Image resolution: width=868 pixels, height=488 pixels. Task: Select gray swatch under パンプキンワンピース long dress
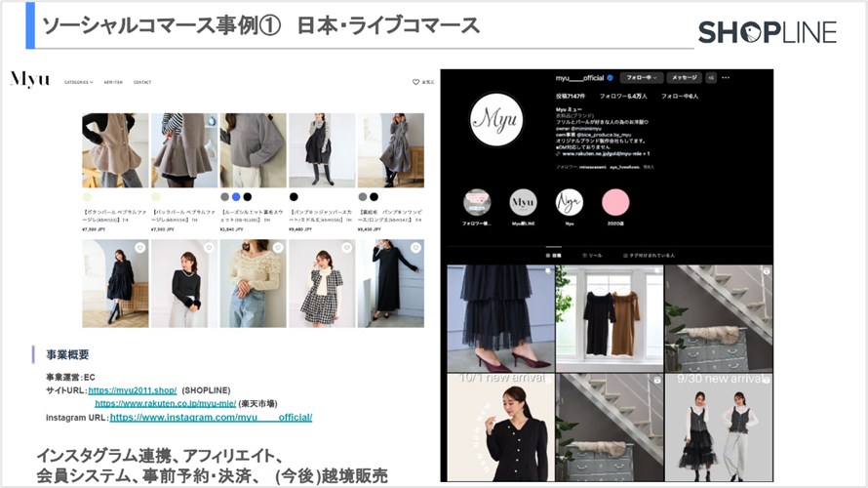(363, 196)
